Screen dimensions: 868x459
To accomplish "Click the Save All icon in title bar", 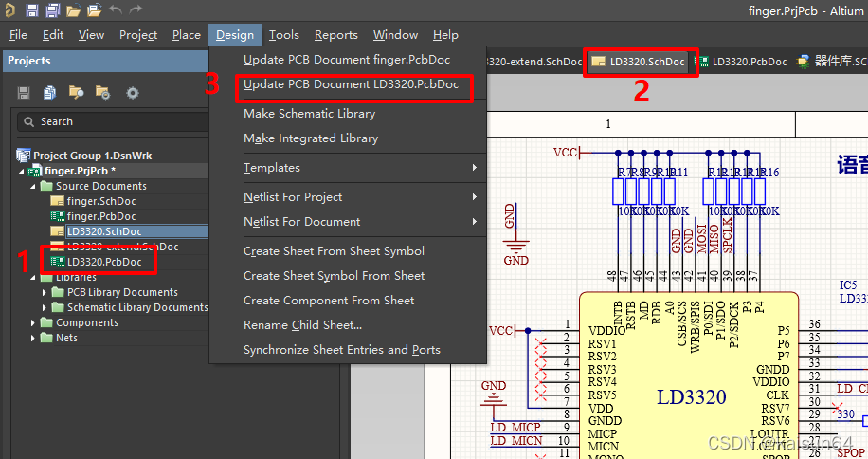I will pos(52,9).
